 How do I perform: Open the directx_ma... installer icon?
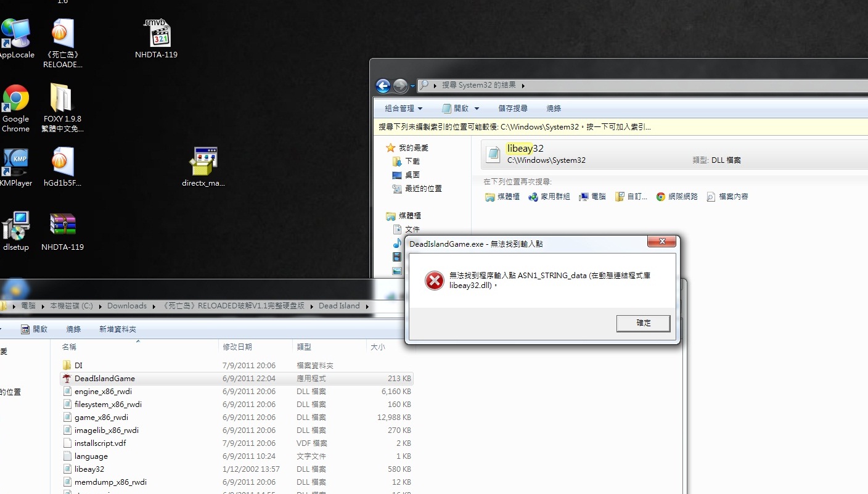pos(203,162)
